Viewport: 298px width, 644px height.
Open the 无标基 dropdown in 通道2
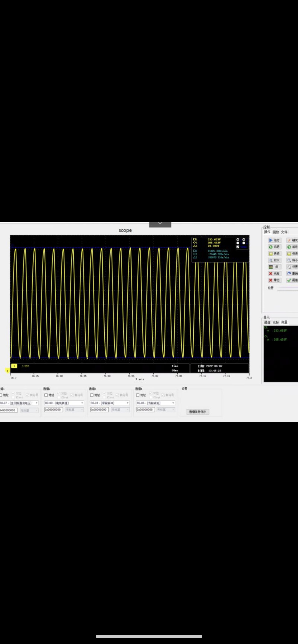pos(74,410)
